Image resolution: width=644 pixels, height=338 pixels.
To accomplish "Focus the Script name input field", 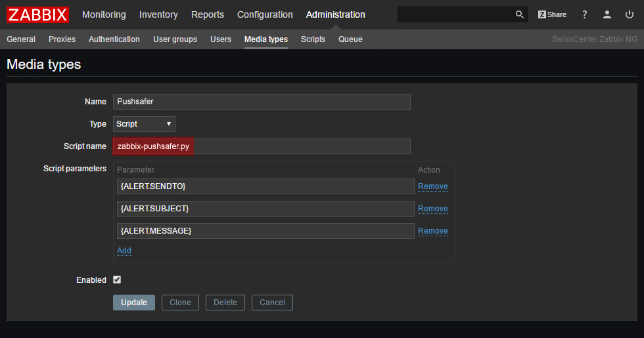I will pos(262,146).
